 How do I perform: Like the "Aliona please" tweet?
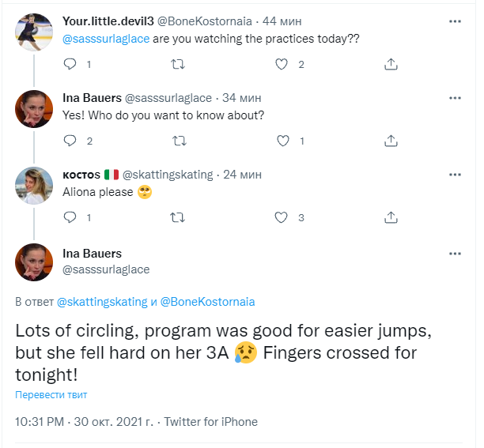pos(282,217)
